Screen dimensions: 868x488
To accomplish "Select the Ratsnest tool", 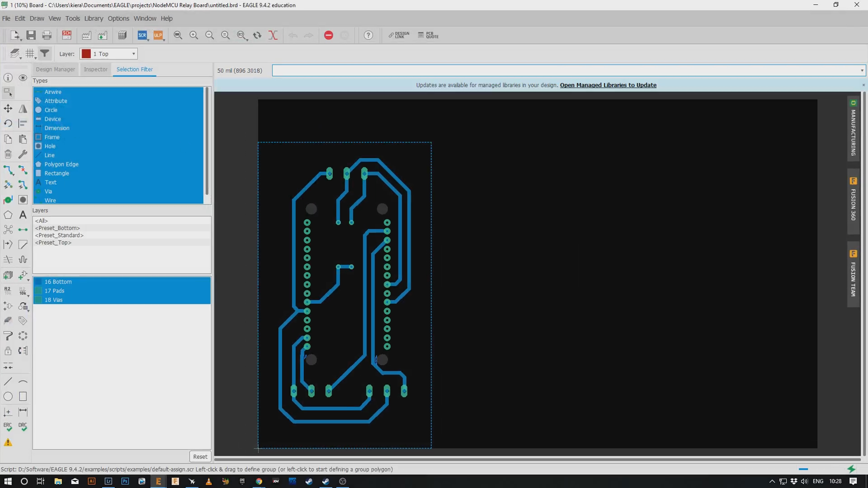I will (x=8, y=230).
